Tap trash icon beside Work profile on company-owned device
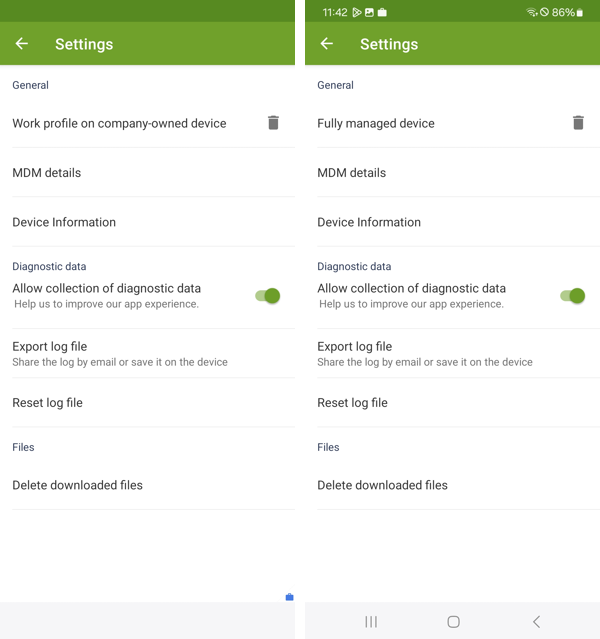The width and height of the screenshot is (600, 639). (273, 123)
